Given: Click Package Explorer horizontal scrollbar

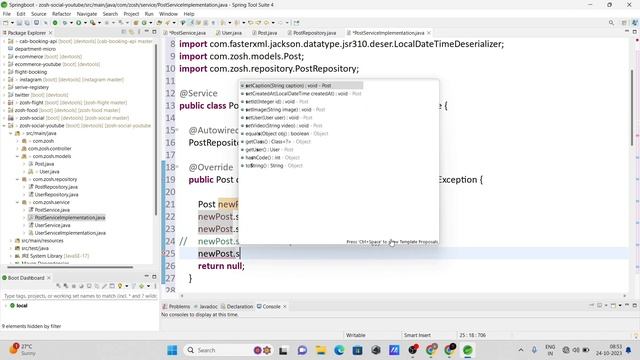Looking at the screenshot, I should coord(70,267).
